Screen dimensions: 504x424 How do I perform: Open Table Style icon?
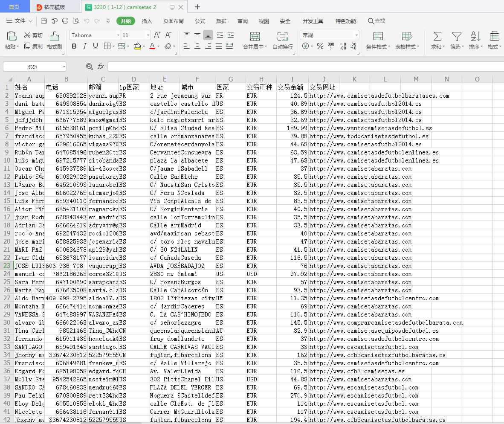[407, 36]
